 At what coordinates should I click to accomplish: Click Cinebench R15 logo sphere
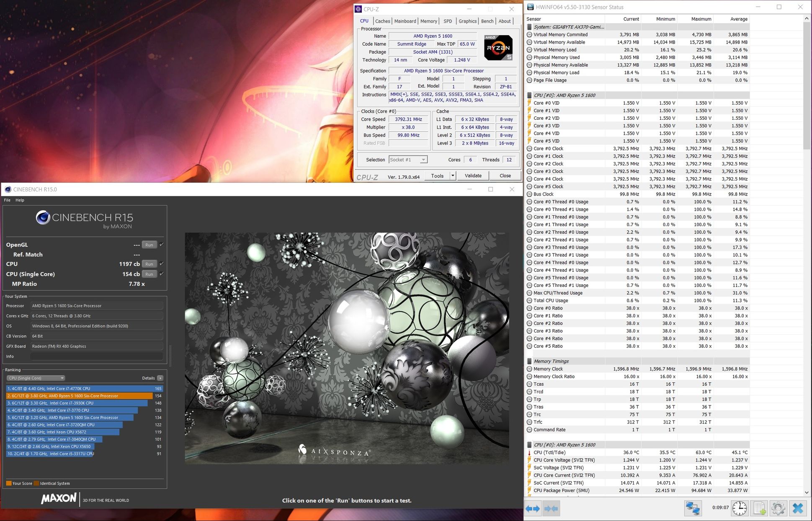43,217
